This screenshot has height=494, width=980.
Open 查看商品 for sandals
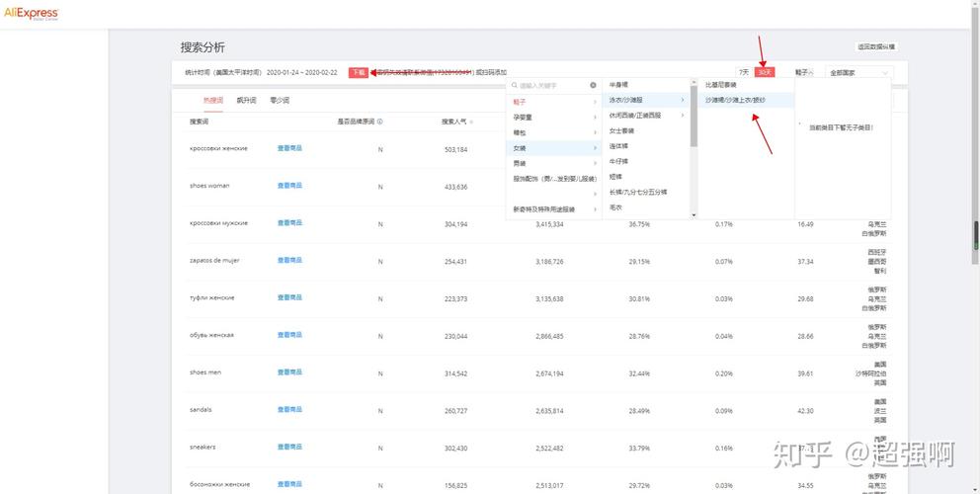pos(290,410)
